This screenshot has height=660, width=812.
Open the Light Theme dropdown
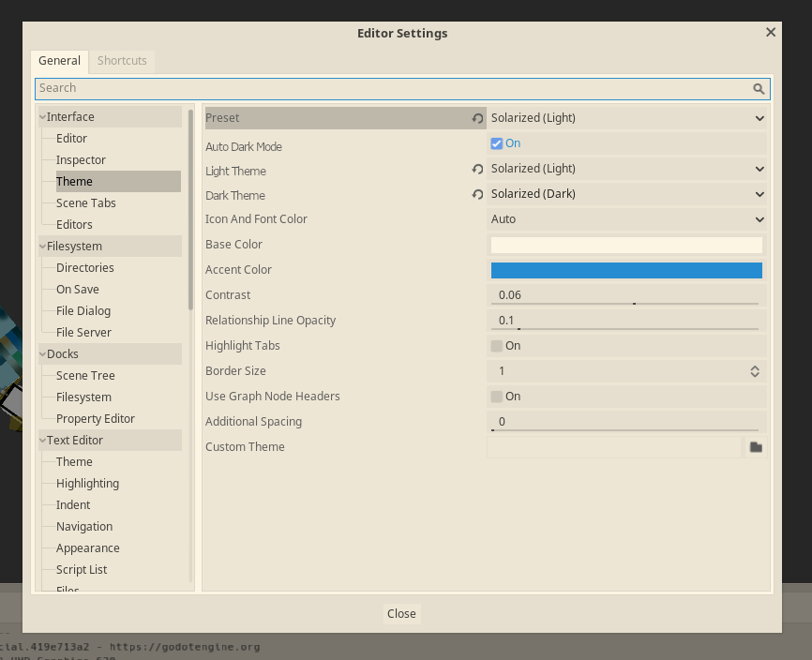click(x=626, y=169)
